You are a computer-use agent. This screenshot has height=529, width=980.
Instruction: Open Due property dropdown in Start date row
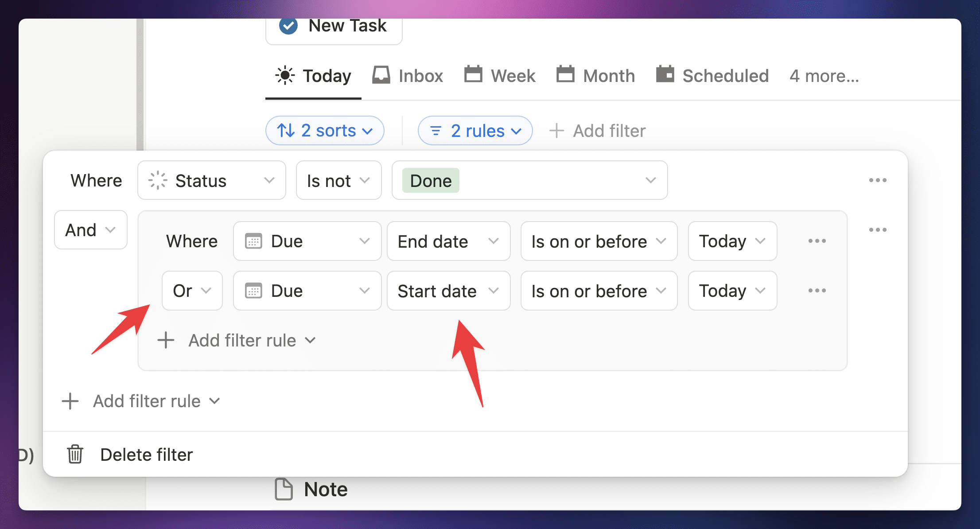307,291
